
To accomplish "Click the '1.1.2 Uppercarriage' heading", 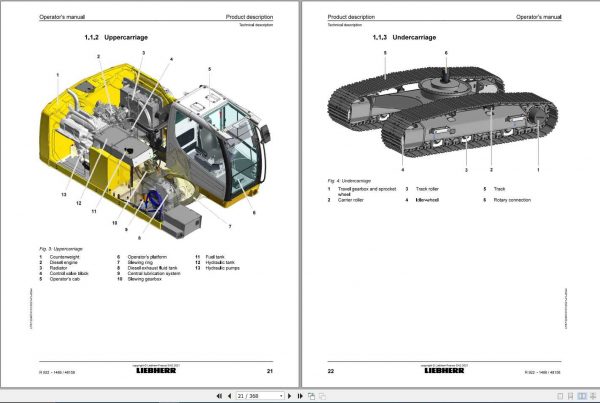I will (x=116, y=38).
